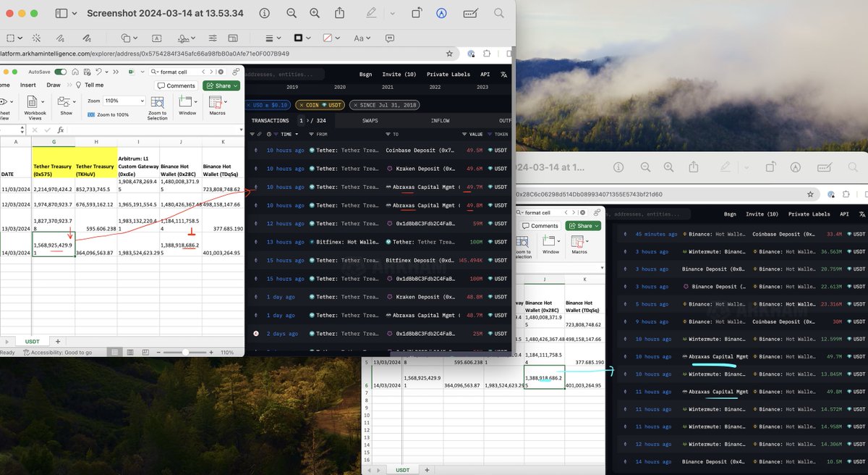Open the Aa text style dropdown
This screenshot has width=868, height=475.
[361, 38]
